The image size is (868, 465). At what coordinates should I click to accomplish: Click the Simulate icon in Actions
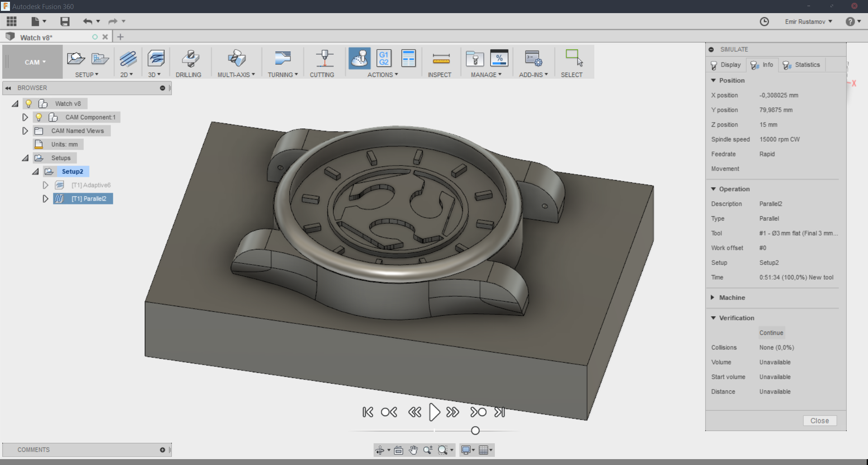click(x=359, y=59)
